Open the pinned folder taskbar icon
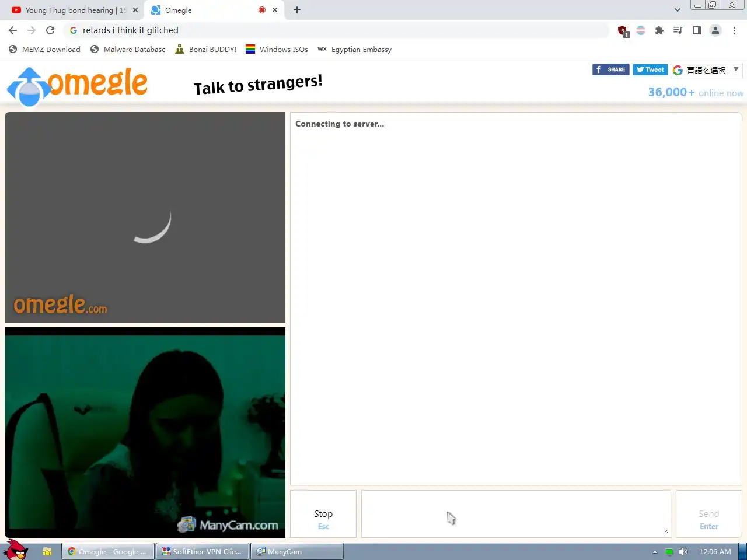The height and width of the screenshot is (560, 747). coord(47,551)
